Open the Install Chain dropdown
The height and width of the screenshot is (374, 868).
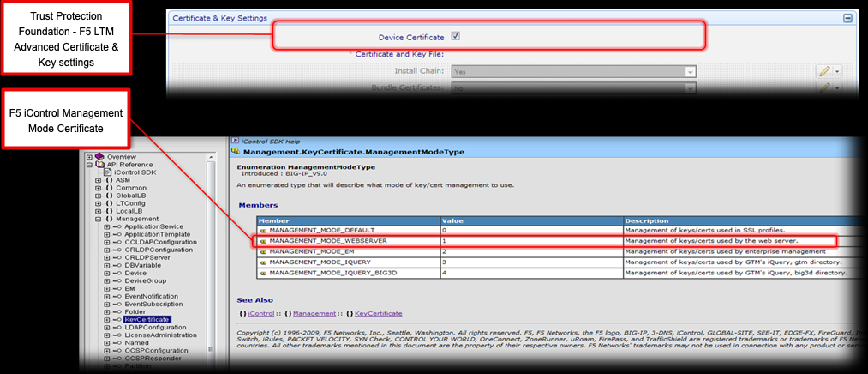pos(689,71)
